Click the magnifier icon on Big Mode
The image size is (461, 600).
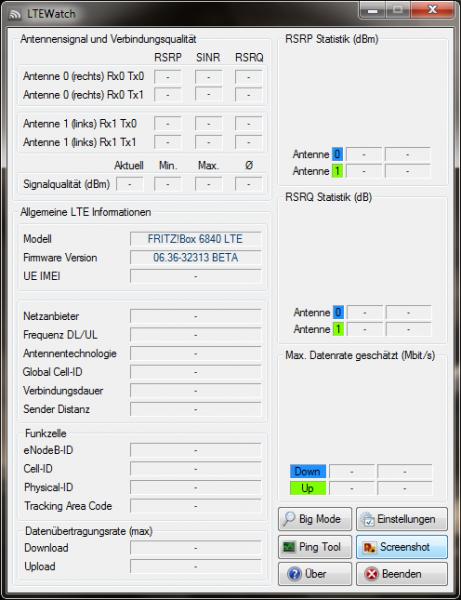tap(288, 519)
